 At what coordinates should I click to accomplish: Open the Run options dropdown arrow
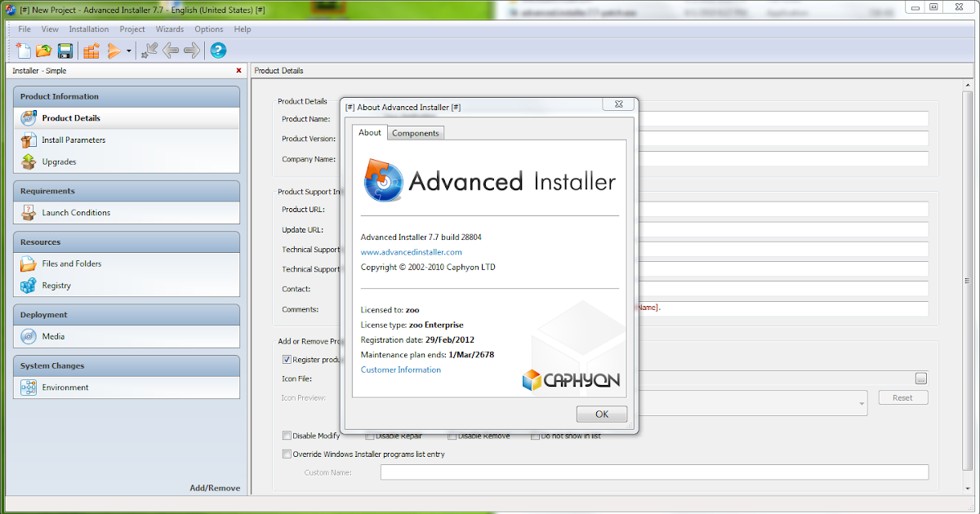click(128, 51)
